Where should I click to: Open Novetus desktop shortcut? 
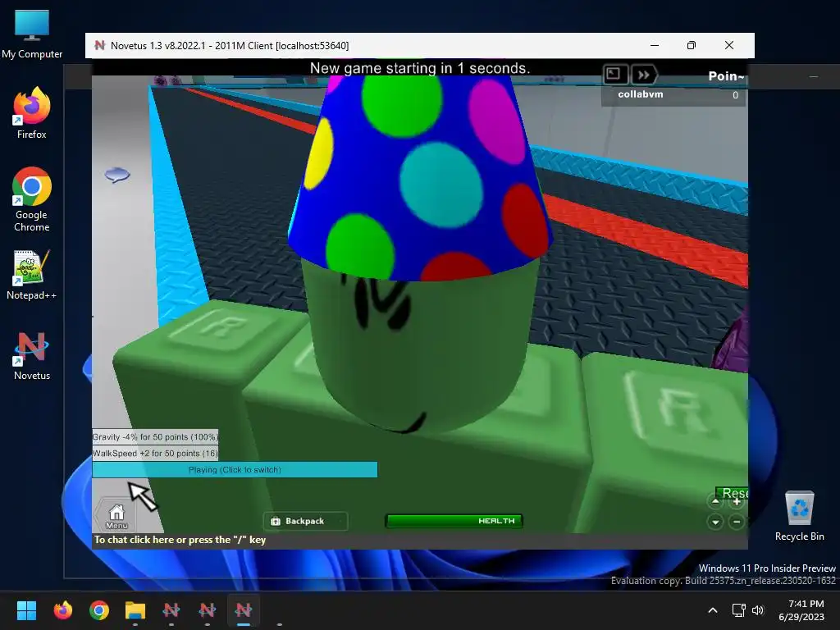pos(32,356)
